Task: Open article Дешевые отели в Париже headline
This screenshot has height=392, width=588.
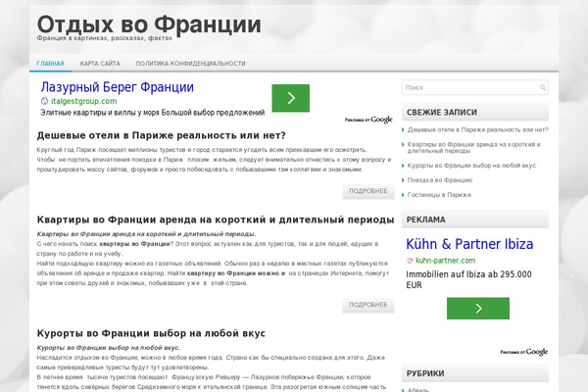Action: [x=162, y=135]
